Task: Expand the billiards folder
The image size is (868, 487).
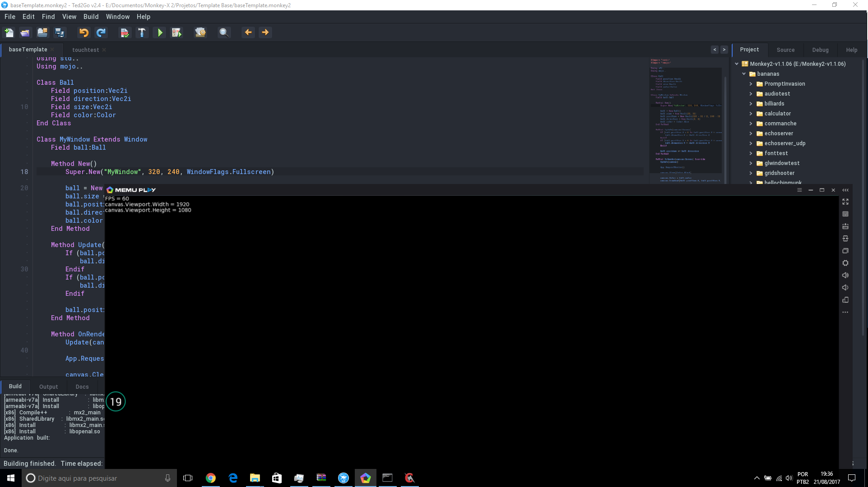Action: click(x=751, y=104)
